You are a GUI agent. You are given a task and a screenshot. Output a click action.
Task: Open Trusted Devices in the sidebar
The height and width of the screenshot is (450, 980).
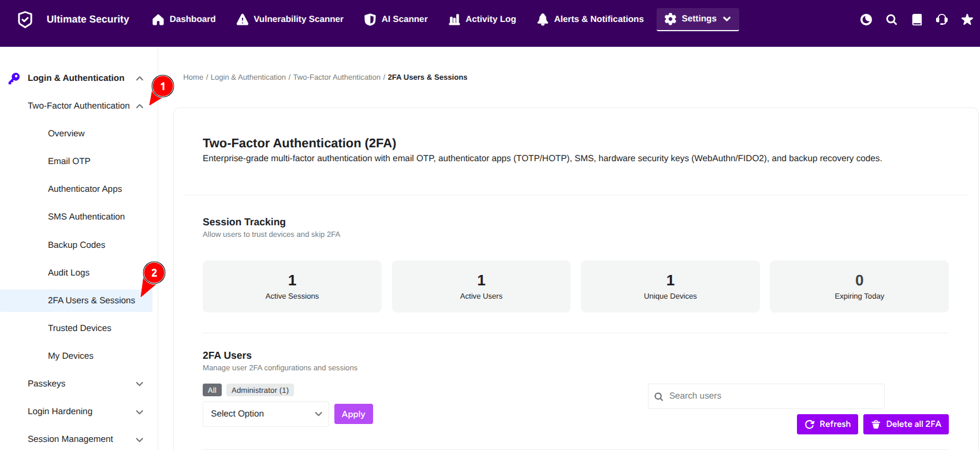(x=80, y=328)
